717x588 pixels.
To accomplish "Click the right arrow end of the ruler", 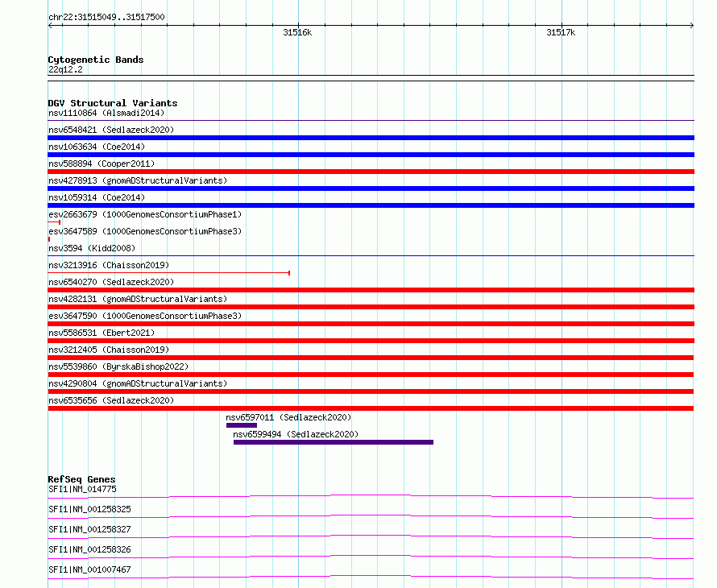I will (692, 26).
